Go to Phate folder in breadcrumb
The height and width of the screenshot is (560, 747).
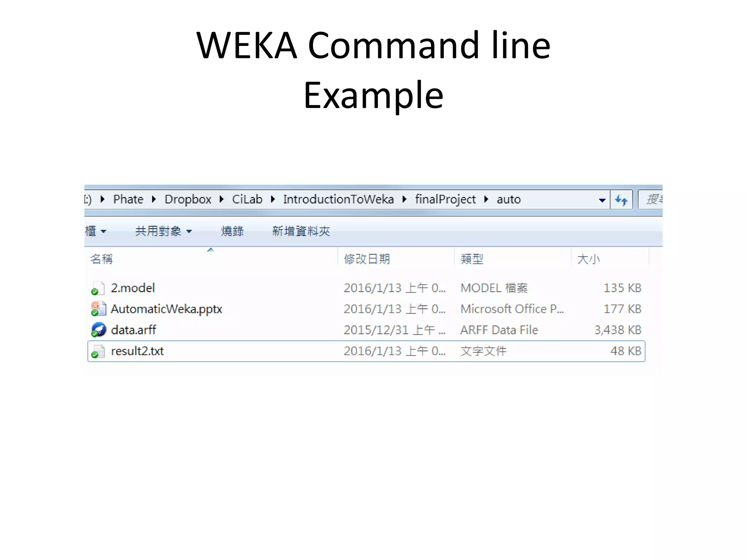128,199
